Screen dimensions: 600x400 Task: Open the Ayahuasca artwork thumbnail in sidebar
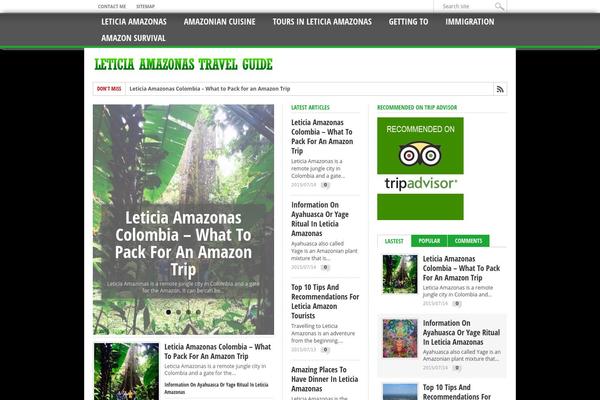coord(400,338)
